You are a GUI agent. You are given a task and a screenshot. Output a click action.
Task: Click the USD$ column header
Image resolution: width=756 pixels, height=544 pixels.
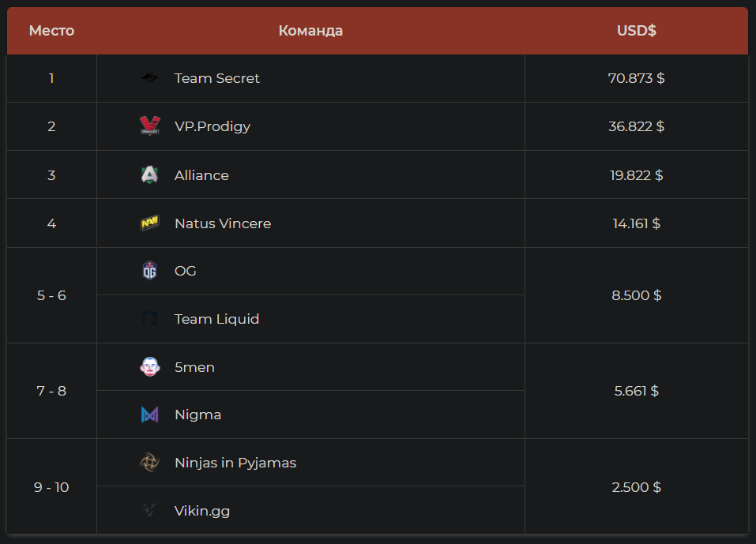(x=636, y=31)
